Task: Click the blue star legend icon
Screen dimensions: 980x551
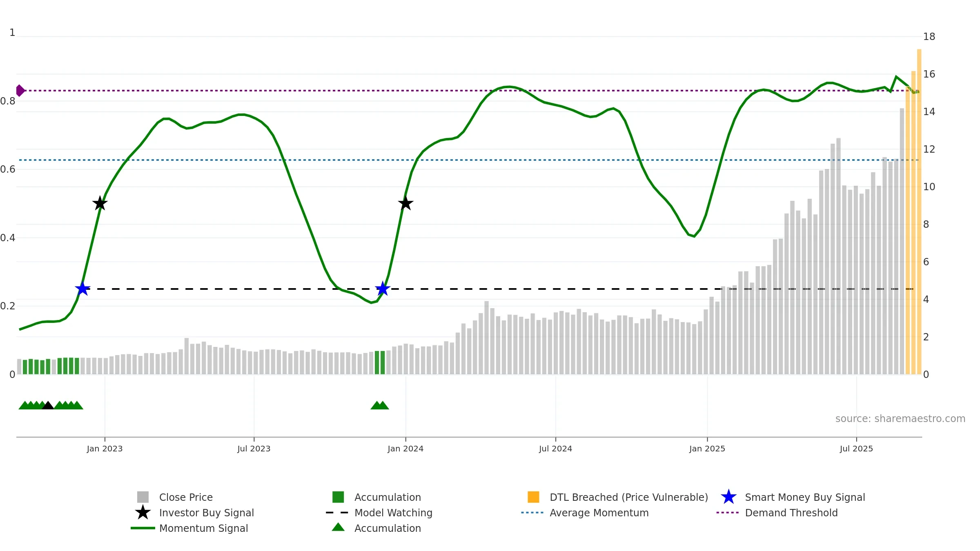Action: click(728, 497)
